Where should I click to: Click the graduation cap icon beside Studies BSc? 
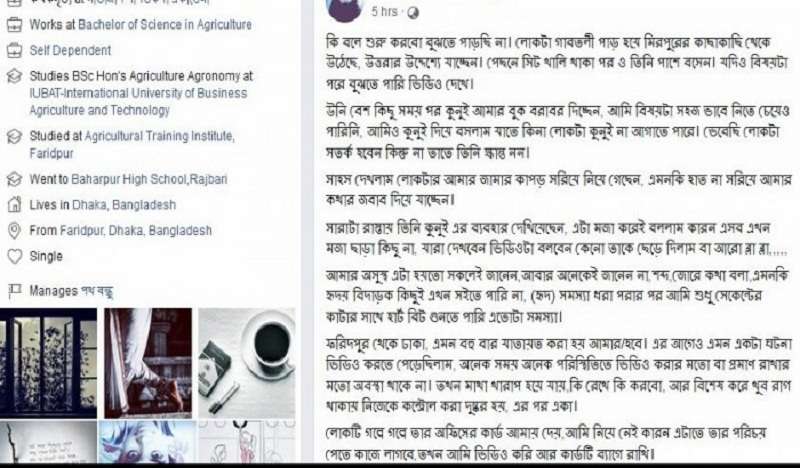point(14,77)
